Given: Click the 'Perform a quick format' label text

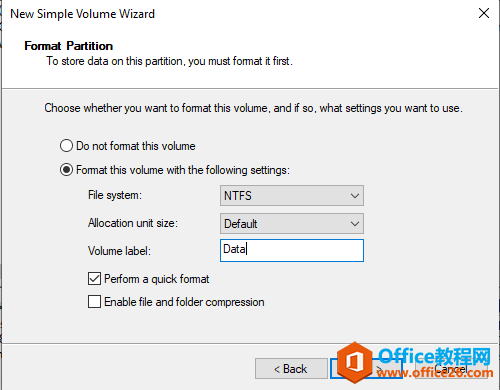Looking at the screenshot, I should 157,279.
